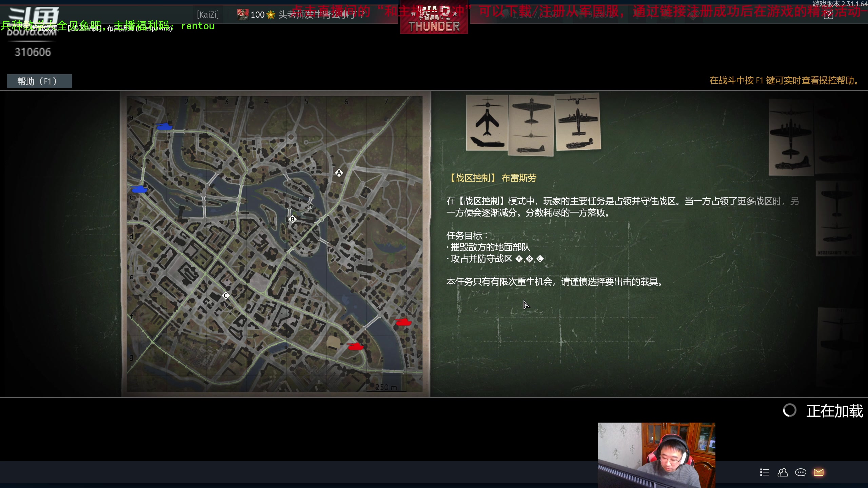Open the chat bubble icon
Screen dimensions: 868x488
click(801, 472)
